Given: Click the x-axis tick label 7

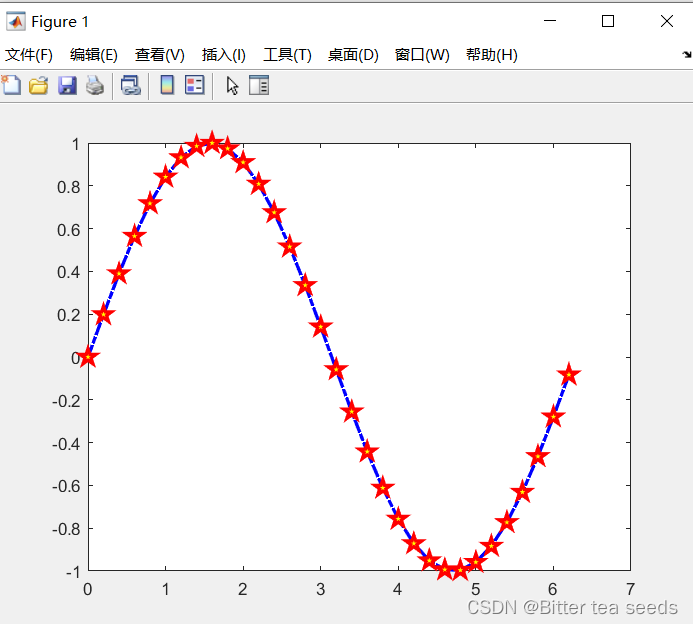Looking at the screenshot, I should pyautogui.click(x=631, y=589).
